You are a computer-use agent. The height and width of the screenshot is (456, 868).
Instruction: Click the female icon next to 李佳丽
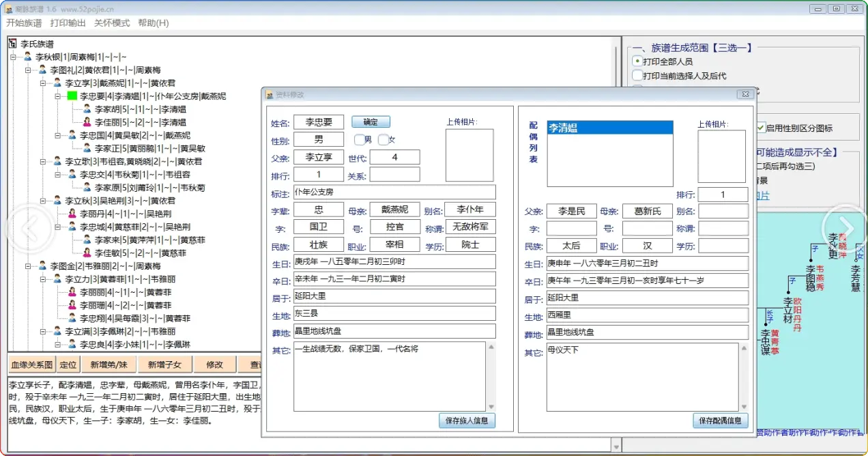tap(87, 122)
